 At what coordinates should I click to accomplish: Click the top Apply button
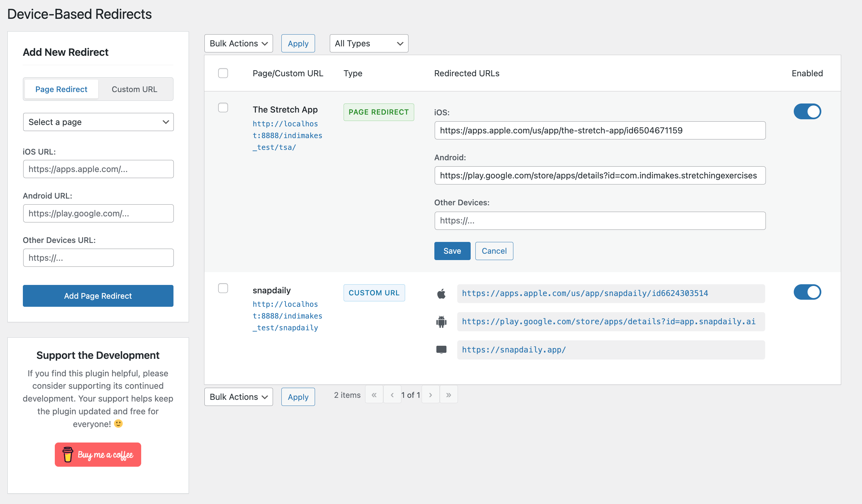[x=298, y=43]
